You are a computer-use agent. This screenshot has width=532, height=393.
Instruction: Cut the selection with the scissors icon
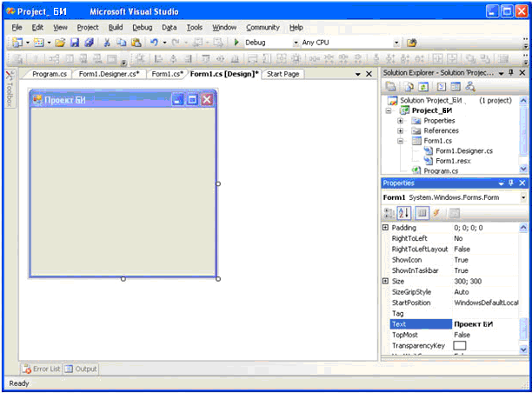coord(107,43)
